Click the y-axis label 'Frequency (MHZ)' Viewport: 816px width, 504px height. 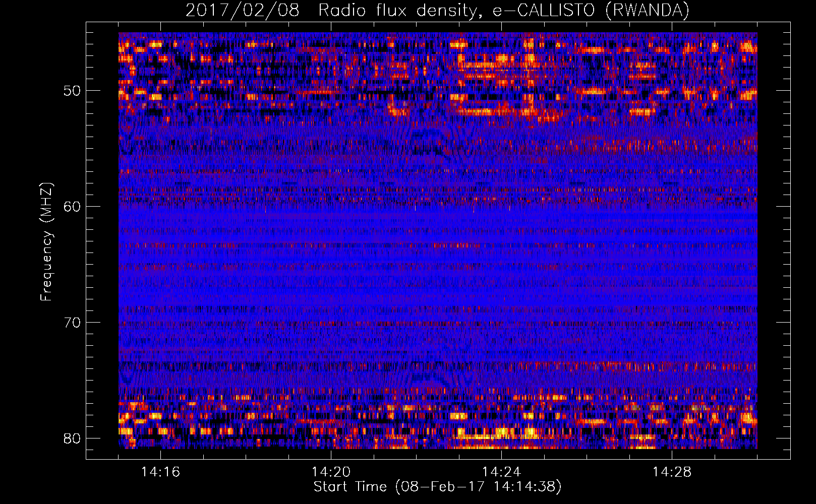click(x=46, y=242)
